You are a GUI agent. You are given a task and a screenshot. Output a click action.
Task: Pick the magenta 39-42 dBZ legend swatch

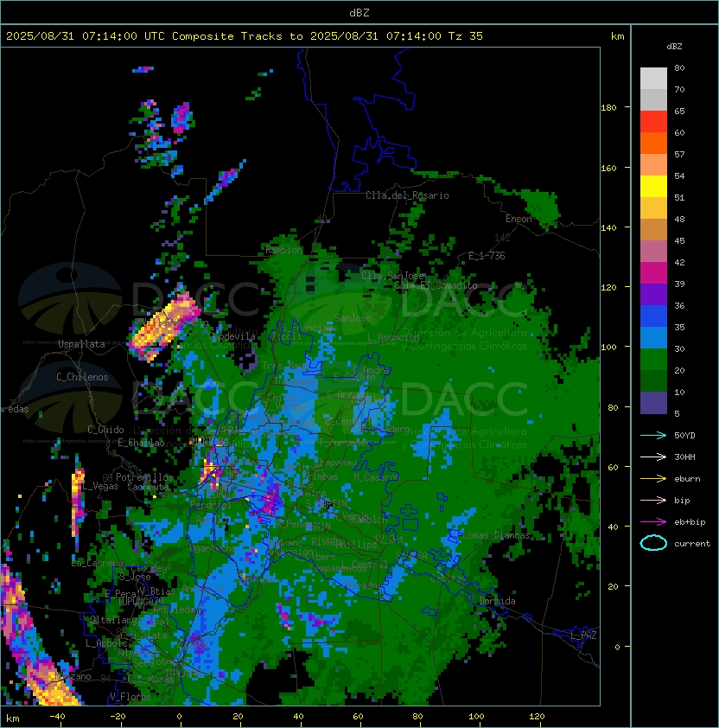click(653, 273)
